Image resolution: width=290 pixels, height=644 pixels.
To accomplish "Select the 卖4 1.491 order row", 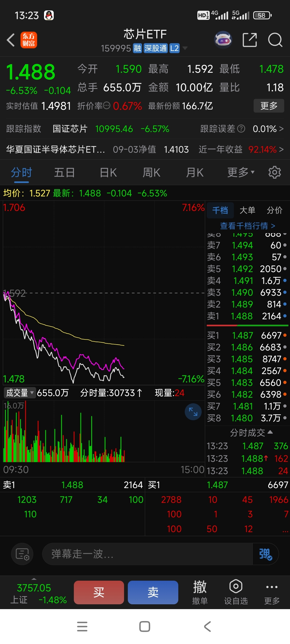I will click(x=247, y=281).
